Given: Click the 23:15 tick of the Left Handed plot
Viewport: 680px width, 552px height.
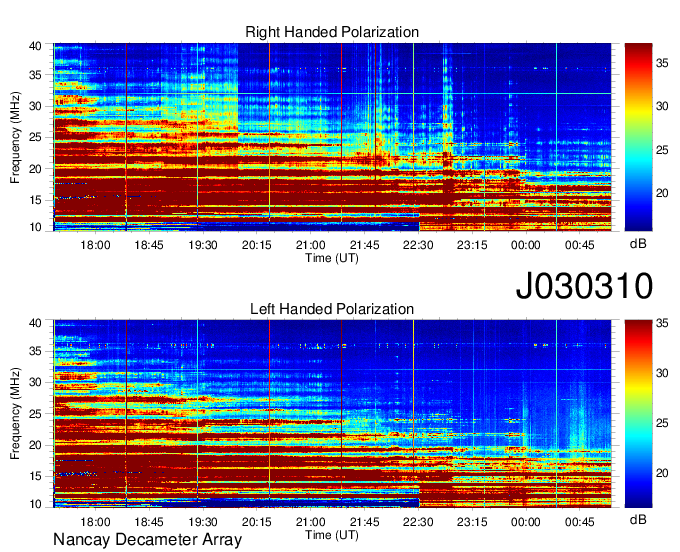Looking at the screenshot, I should [472, 522].
